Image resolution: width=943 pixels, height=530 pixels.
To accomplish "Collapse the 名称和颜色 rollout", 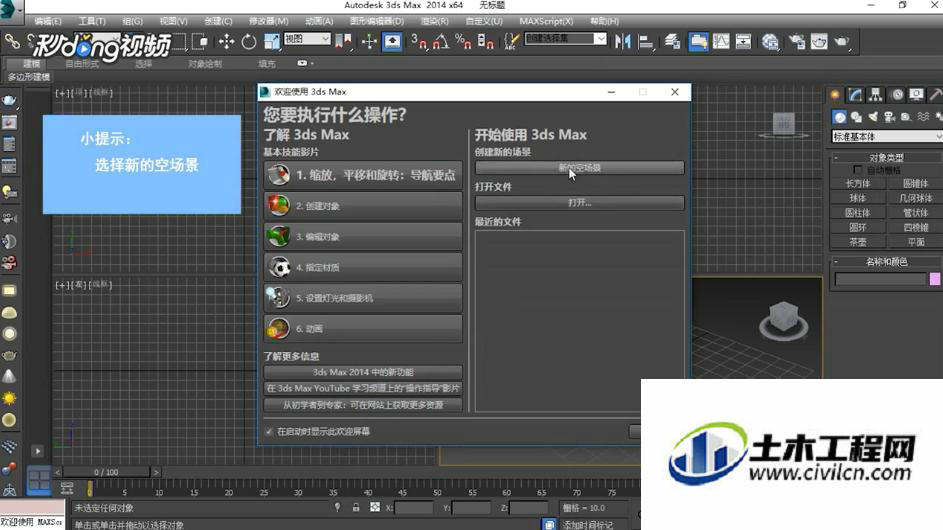I will click(x=886, y=262).
